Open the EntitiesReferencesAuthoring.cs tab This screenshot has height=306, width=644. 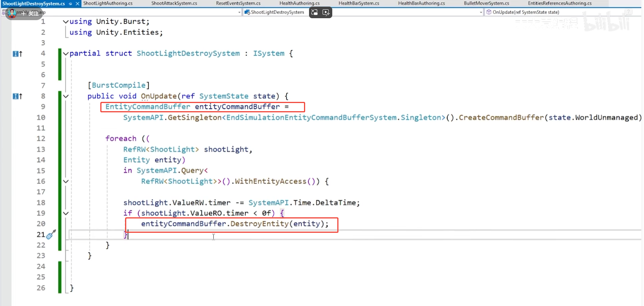560,3
